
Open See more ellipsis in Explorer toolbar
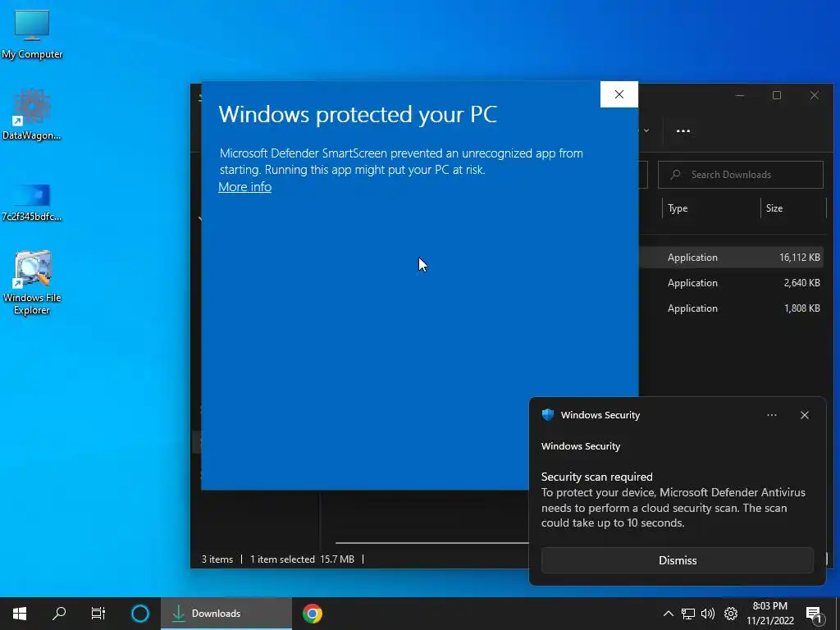click(x=683, y=130)
